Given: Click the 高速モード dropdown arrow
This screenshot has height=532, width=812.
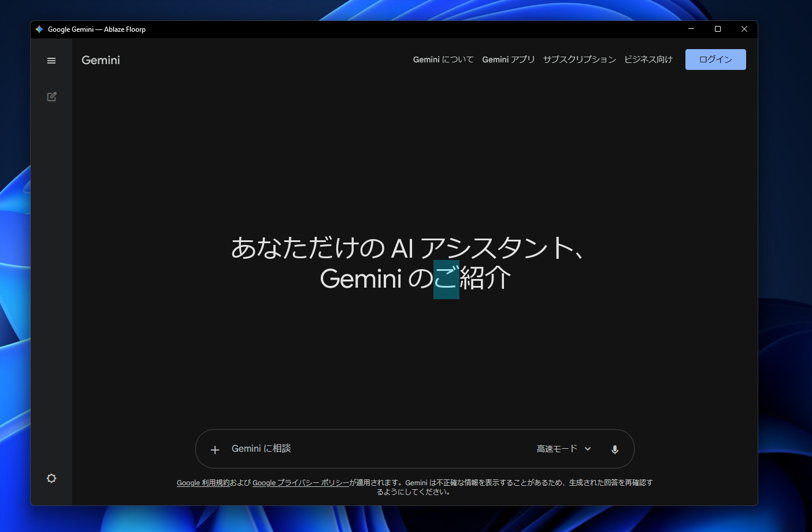Looking at the screenshot, I should coord(588,449).
